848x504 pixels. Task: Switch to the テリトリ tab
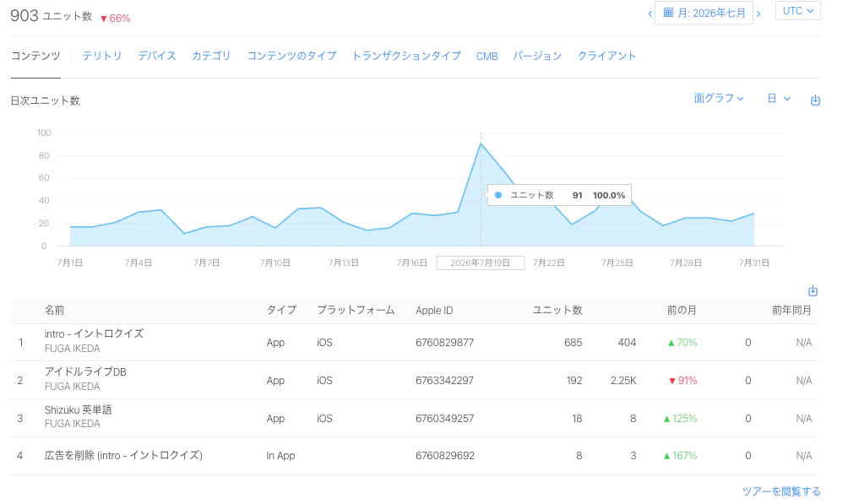click(x=102, y=56)
